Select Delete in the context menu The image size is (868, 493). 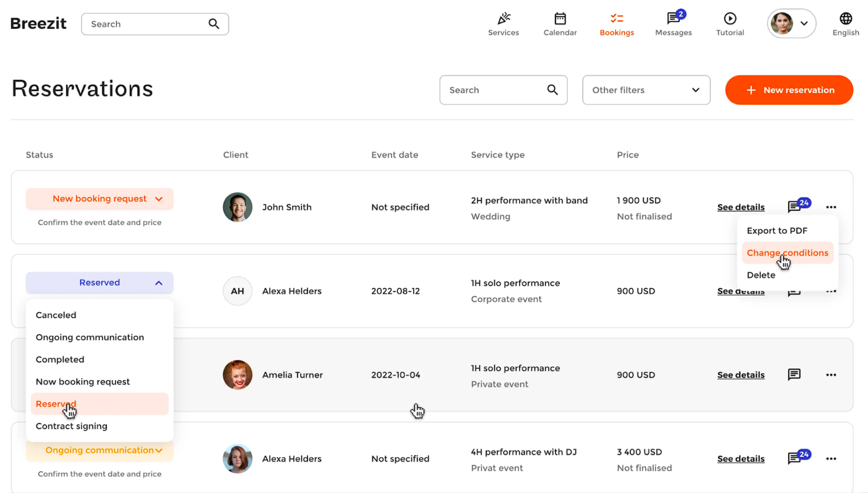(x=761, y=275)
